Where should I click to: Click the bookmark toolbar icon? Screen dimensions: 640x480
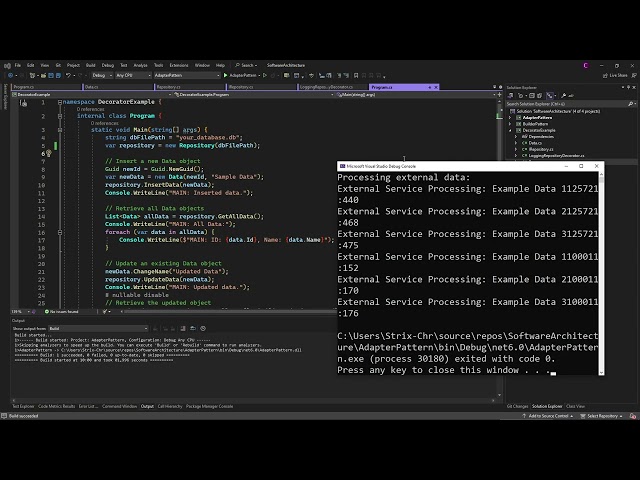[x=356, y=76]
